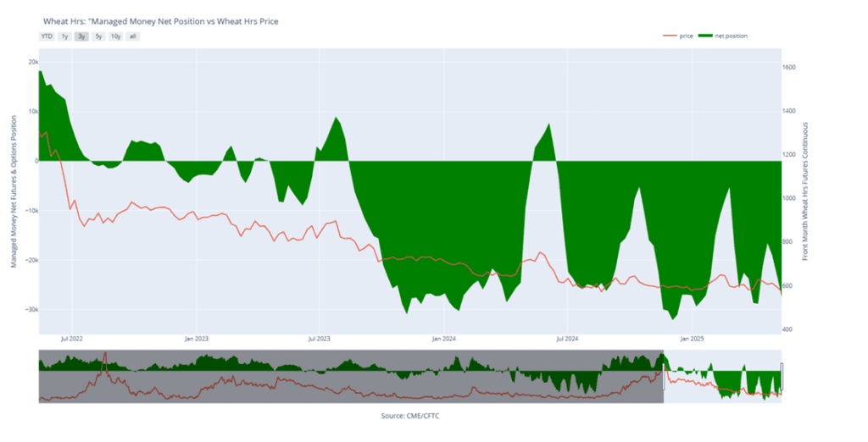
Task: Click the 10k left axis tick
Action: [33, 112]
